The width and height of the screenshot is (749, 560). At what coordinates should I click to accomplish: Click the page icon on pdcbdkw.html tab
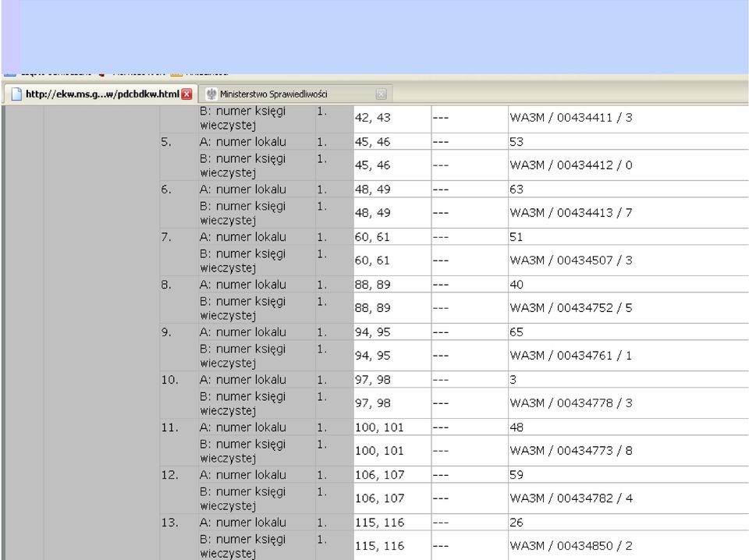[x=16, y=94]
